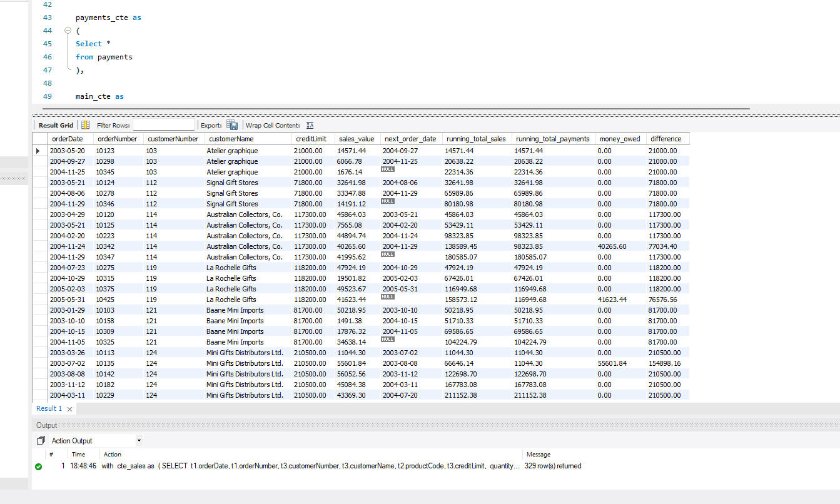Click Mini Gifts Distributors Ltd. in order 10113 row

click(x=245, y=353)
